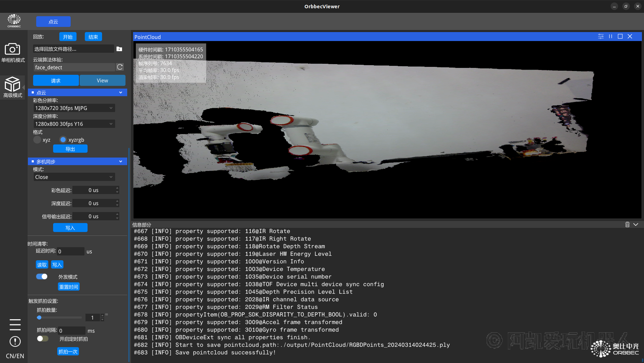Toggle the 外发模式 switch
644x363 pixels.
point(42,276)
